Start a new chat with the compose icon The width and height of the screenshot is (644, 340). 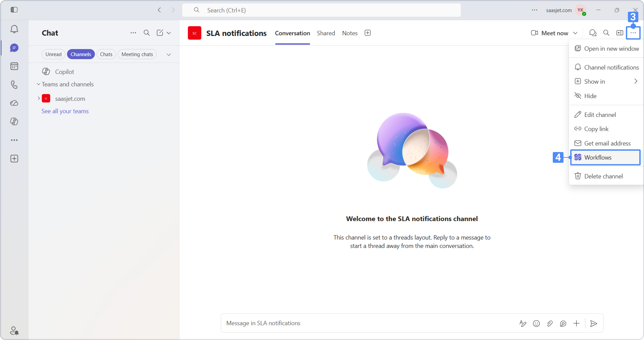160,33
